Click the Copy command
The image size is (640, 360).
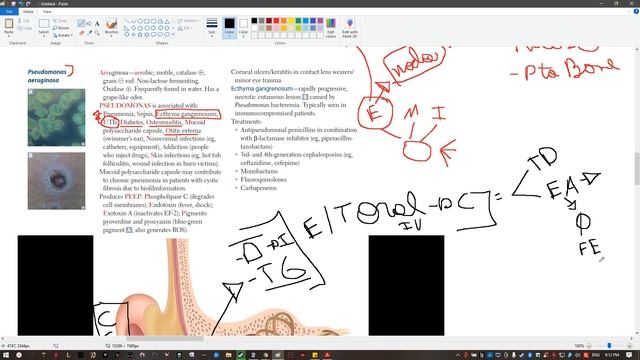(x=25, y=28)
